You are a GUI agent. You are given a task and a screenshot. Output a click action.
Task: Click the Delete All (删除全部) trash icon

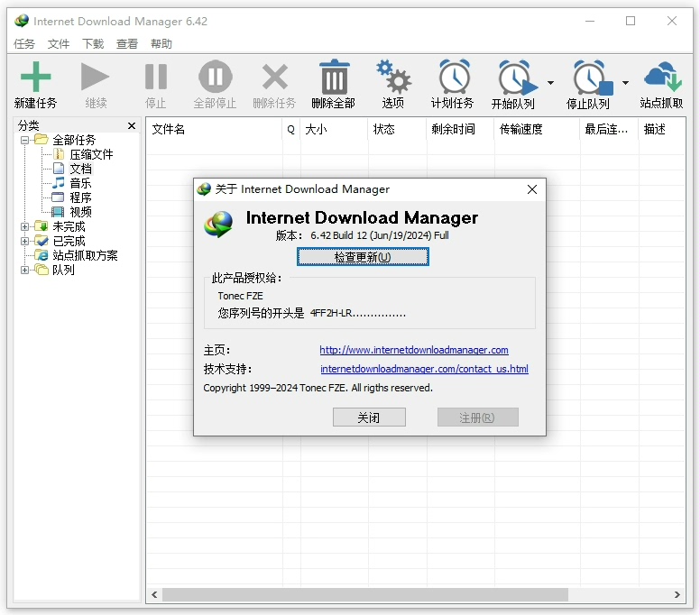(334, 78)
